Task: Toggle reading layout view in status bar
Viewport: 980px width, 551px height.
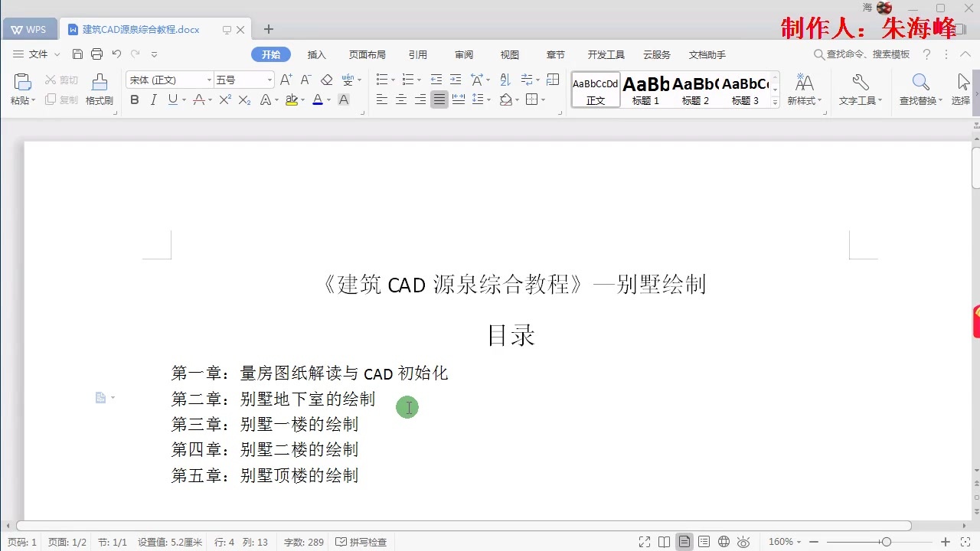Action: tap(664, 542)
